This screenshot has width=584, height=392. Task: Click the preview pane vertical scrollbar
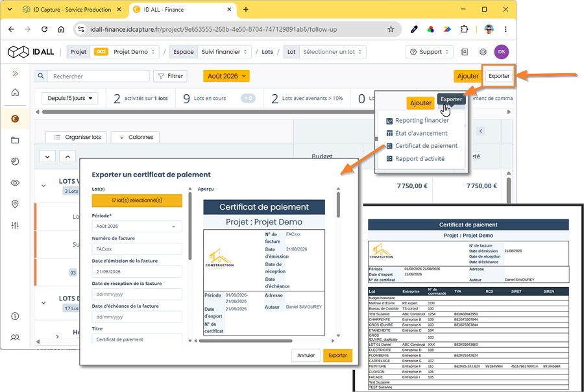[338, 204]
